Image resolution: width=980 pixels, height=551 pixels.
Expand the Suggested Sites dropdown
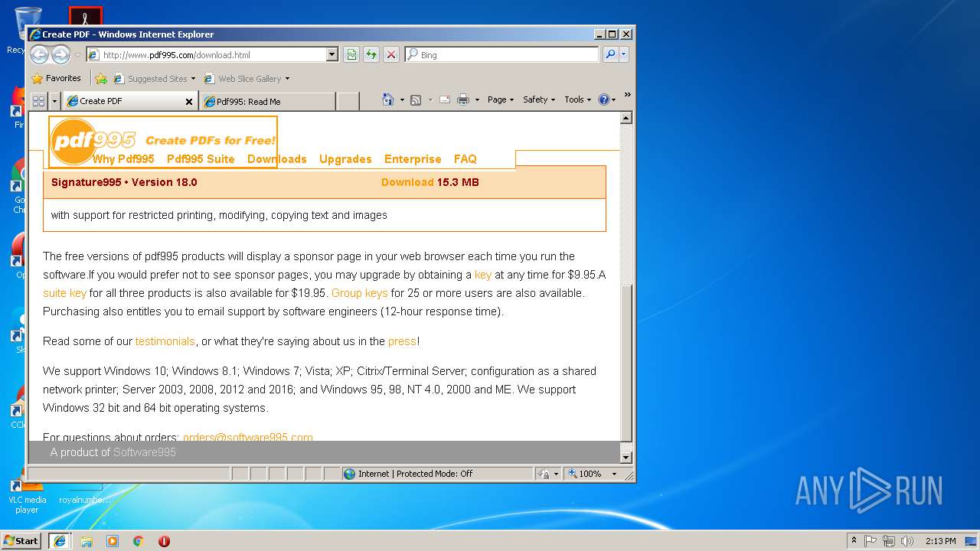tap(193, 78)
